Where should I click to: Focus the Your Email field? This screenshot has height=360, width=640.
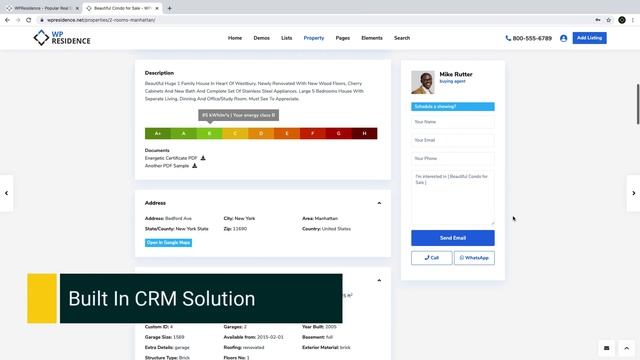453,140
